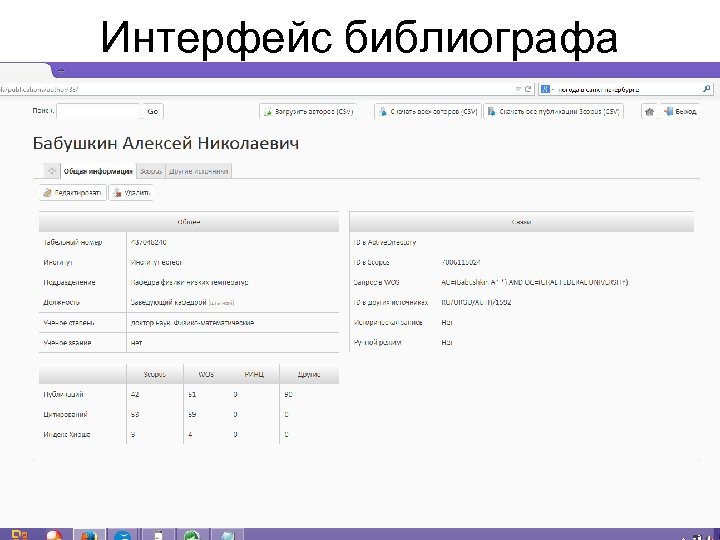Select the Табельный номер value
This screenshot has height=540, width=720.
(x=148, y=242)
